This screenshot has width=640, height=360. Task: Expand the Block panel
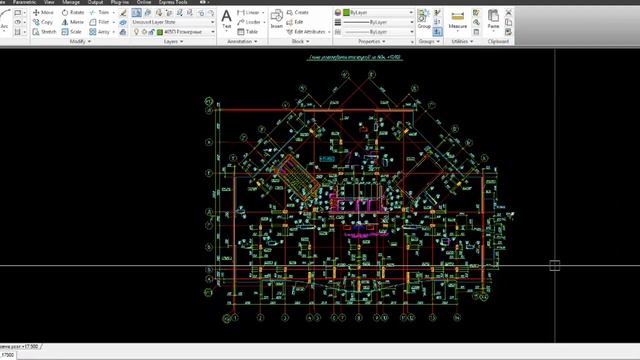click(300, 42)
